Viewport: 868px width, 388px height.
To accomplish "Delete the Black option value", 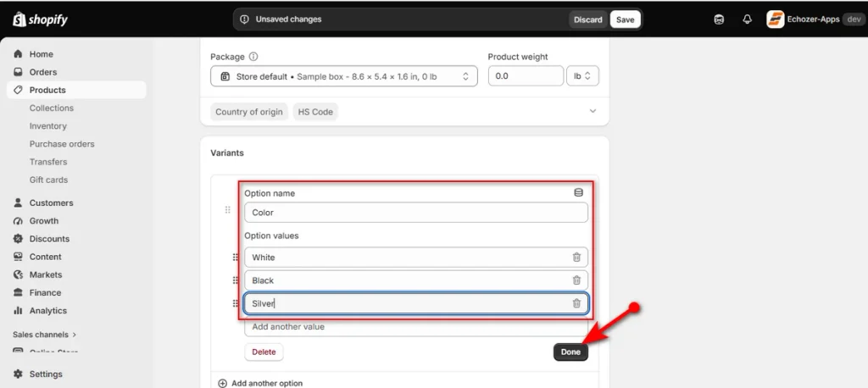I will 576,280.
